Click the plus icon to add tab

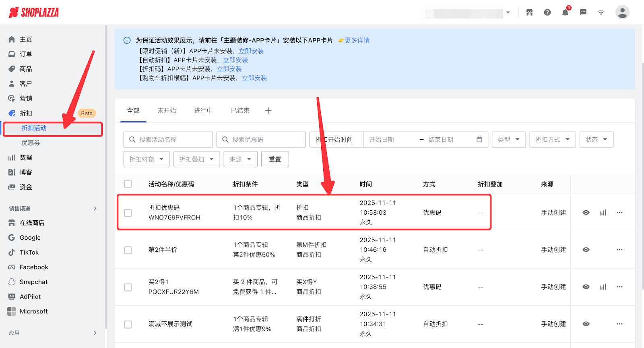[x=268, y=111]
